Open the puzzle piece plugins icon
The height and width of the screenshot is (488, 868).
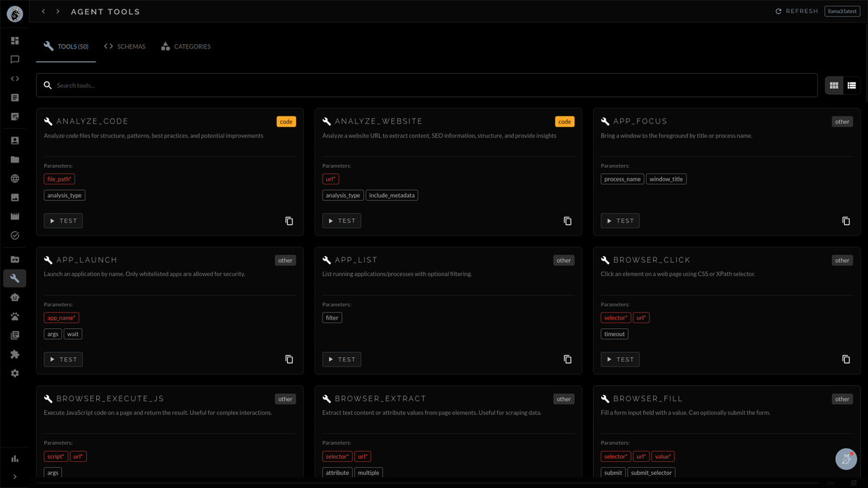click(x=14, y=354)
